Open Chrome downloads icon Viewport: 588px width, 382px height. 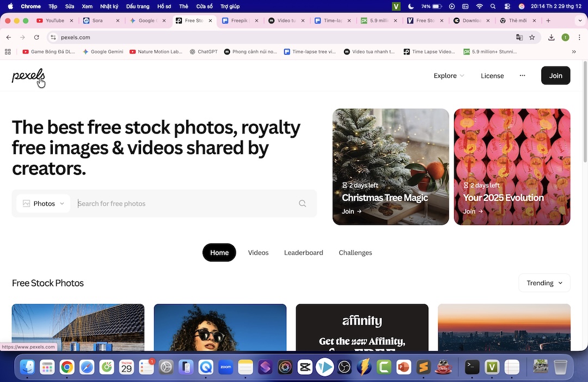552,38
